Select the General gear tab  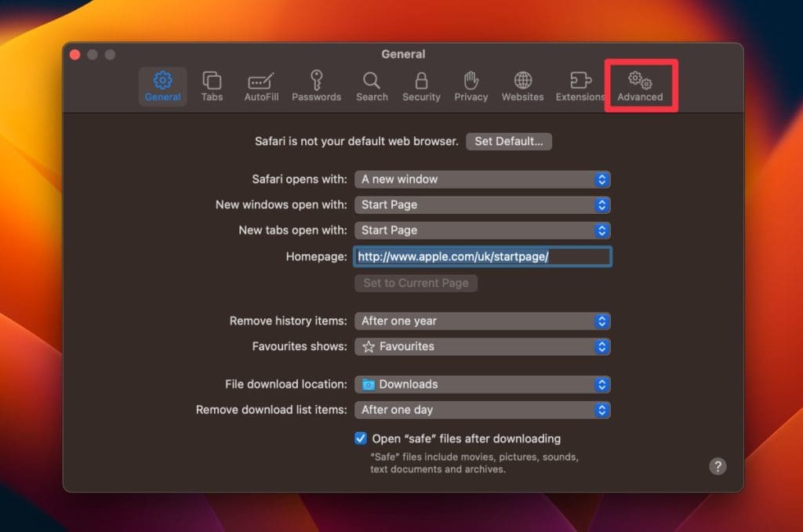click(x=163, y=86)
